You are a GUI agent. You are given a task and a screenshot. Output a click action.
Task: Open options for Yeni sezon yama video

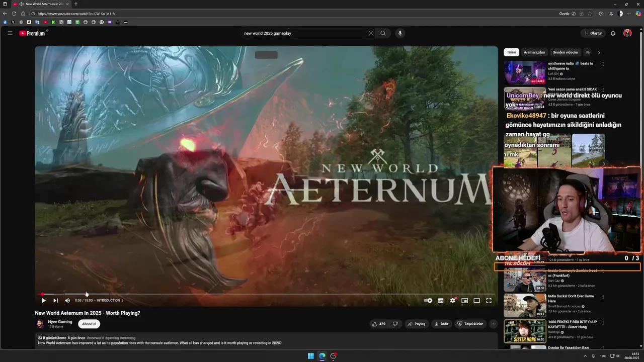click(603, 90)
